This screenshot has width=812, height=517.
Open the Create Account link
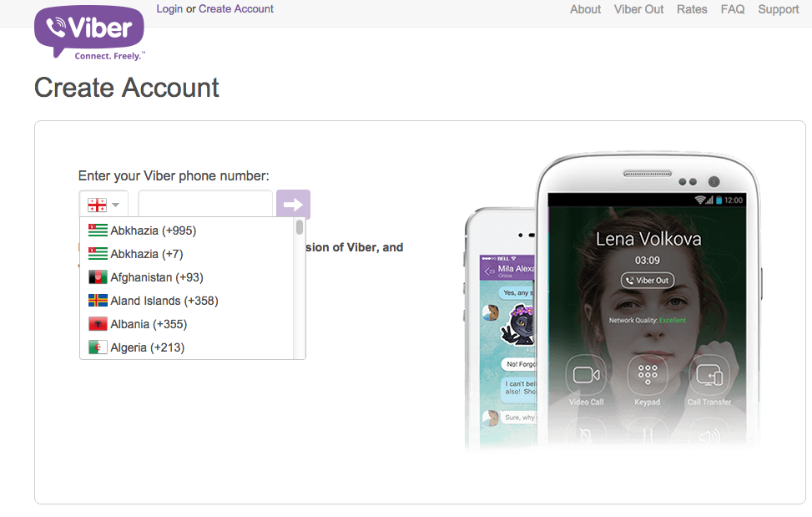coord(236,9)
